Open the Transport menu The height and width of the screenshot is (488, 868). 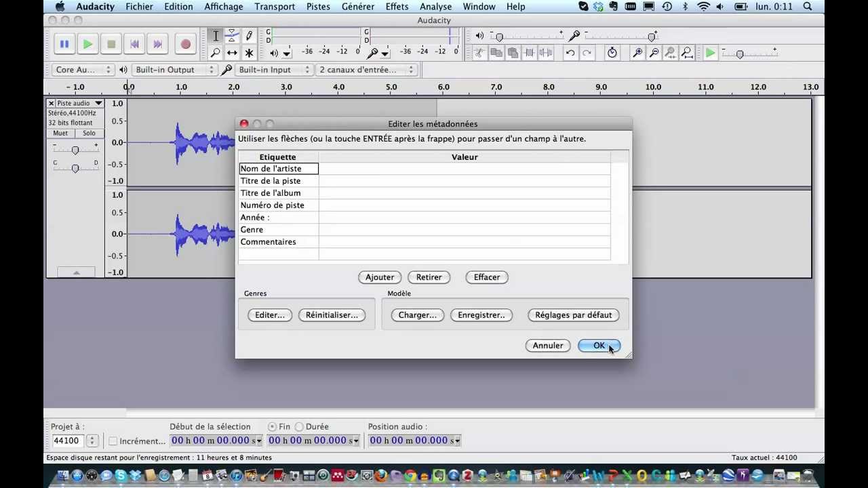pos(275,7)
